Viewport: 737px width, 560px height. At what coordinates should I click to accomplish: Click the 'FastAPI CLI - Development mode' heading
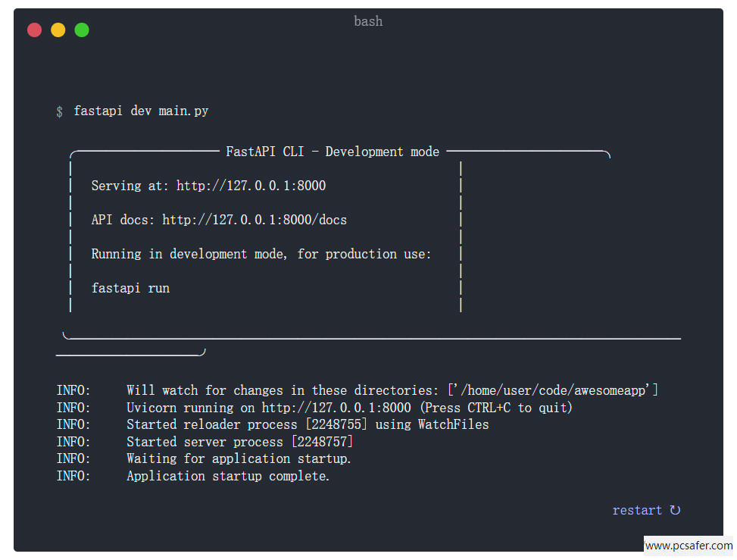pyautogui.click(x=333, y=152)
